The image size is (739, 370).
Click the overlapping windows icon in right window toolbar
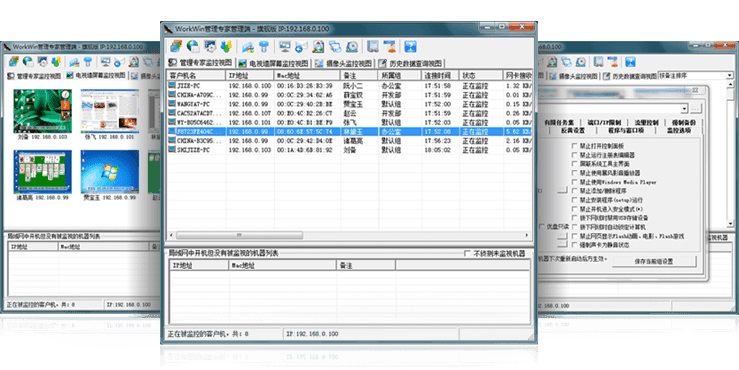point(567,62)
